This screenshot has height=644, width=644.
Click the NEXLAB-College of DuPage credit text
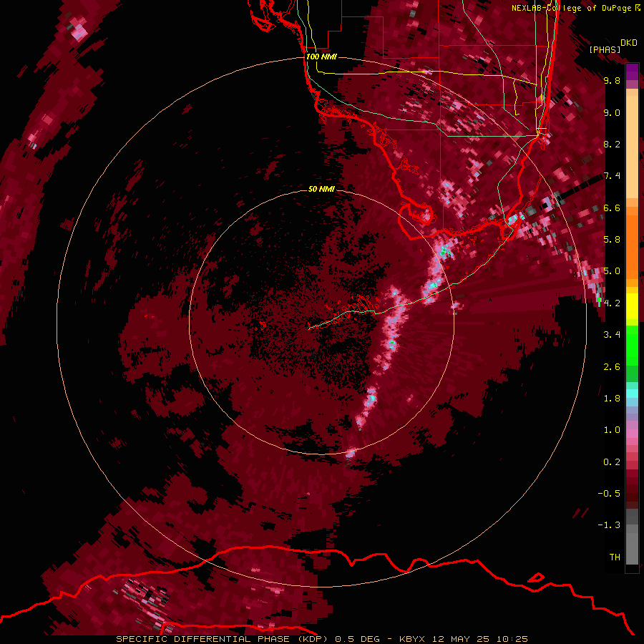click(x=575, y=8)
